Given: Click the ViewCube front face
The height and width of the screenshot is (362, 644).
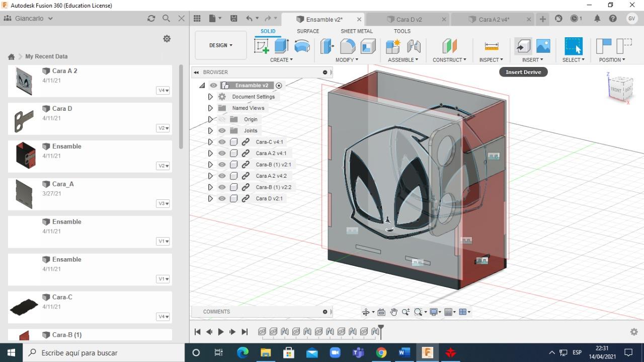Looking at the screenshot, I should (x=616, y=90).
